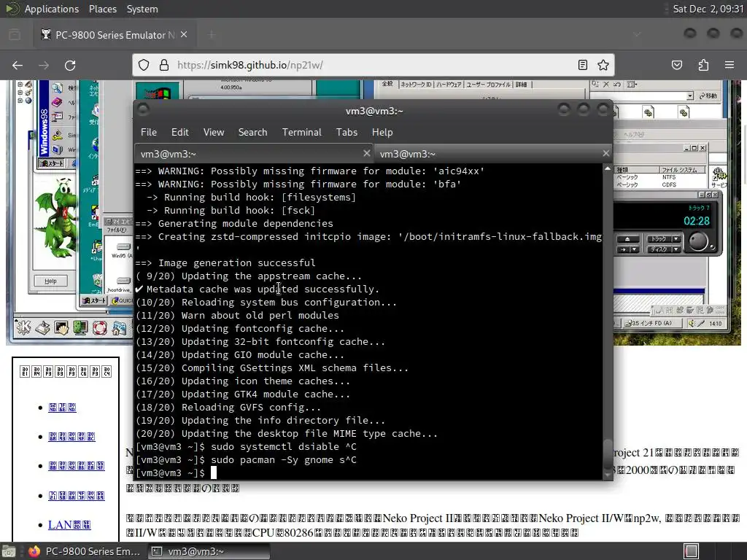
Task: Open the first sidebar link in page list
Action: (62, 408)
